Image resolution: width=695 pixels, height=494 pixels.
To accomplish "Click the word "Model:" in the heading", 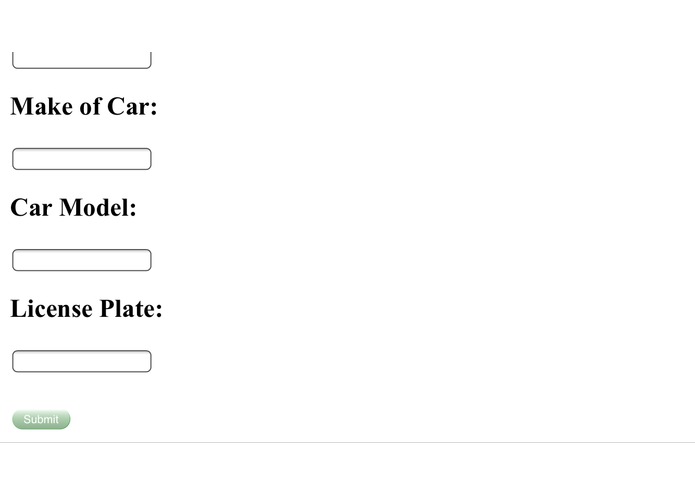I will coord(98,207).
